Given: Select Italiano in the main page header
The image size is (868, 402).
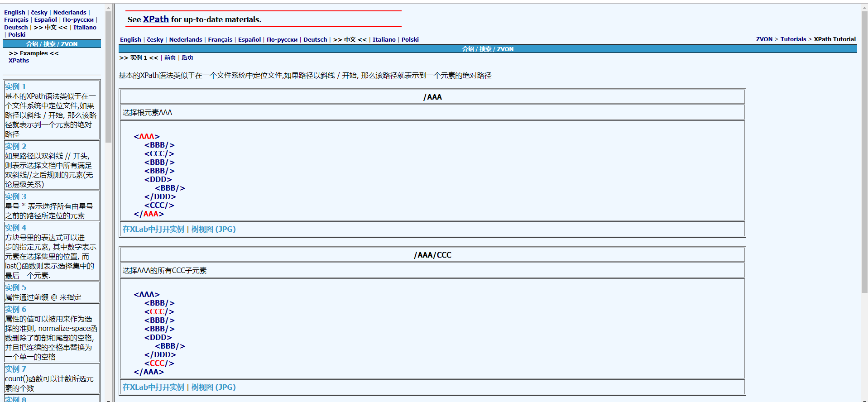Looking at the screenshot, I should point(384,39).
